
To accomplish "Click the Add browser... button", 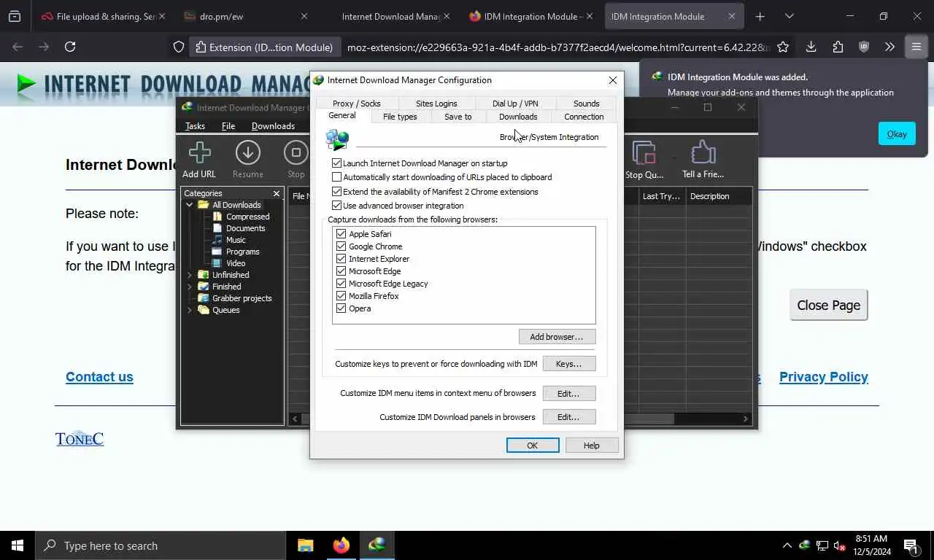I will (557, 337).
